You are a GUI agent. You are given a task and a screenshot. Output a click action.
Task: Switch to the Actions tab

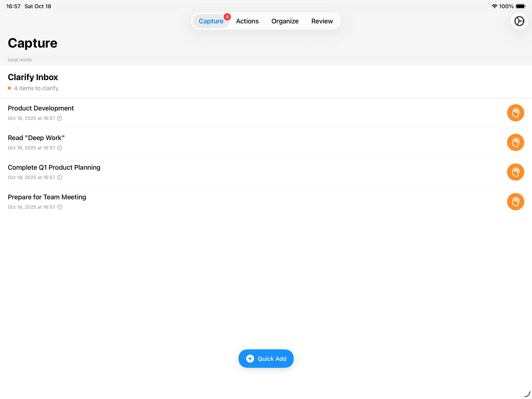247,21
